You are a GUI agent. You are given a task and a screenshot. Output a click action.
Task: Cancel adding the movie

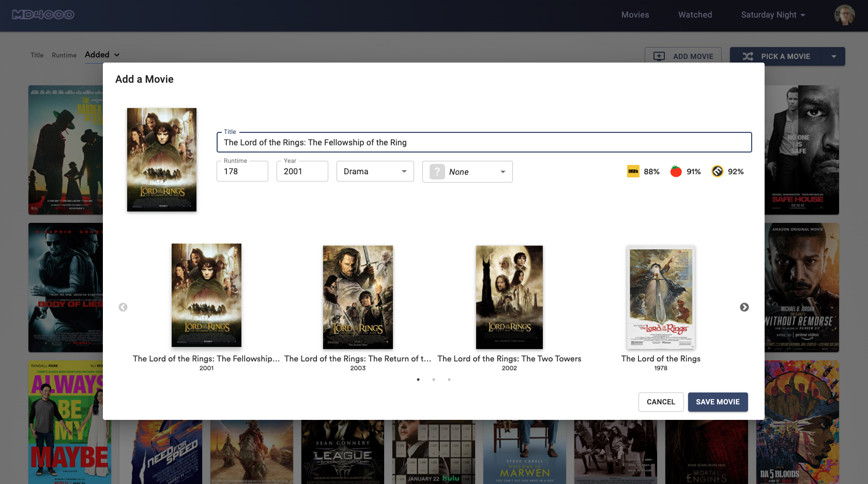coord(661,402)
